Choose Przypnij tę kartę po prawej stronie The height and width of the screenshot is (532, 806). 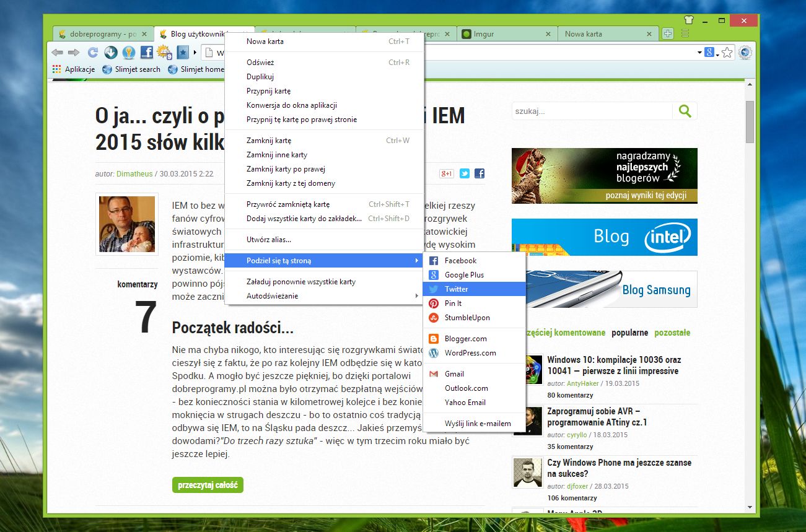pyautogui.click(x=324, y=120)
